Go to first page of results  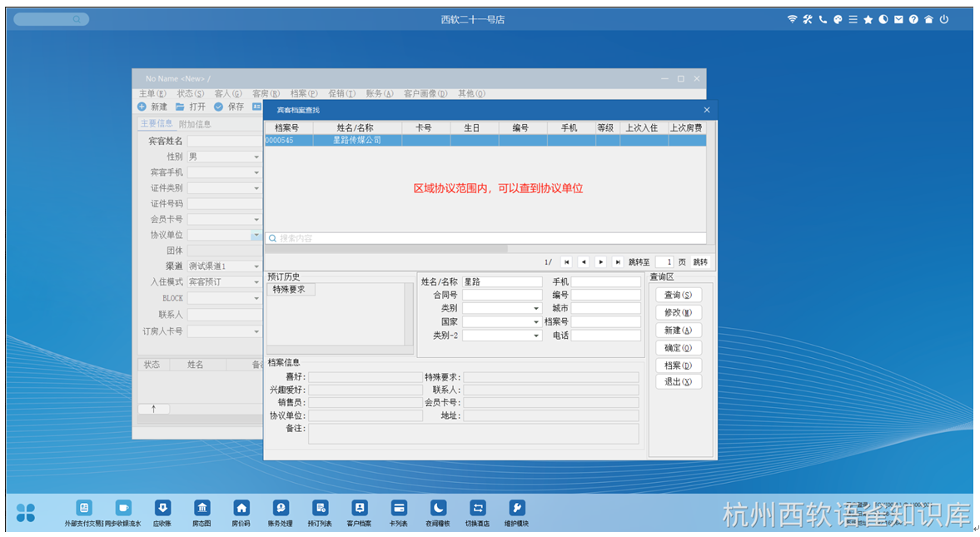click(566, 262)
